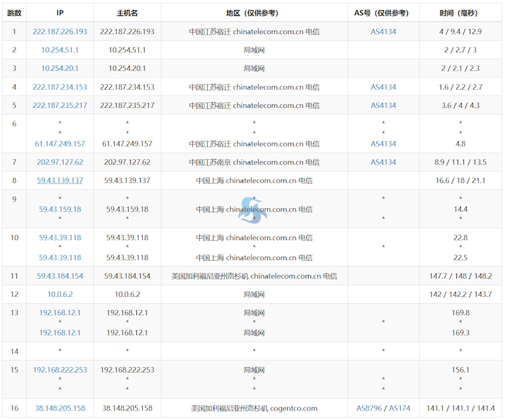This screenshot has height=420, width=505.
Task: Open the blue 192.168.222.253 IP link
Action: 60,370
